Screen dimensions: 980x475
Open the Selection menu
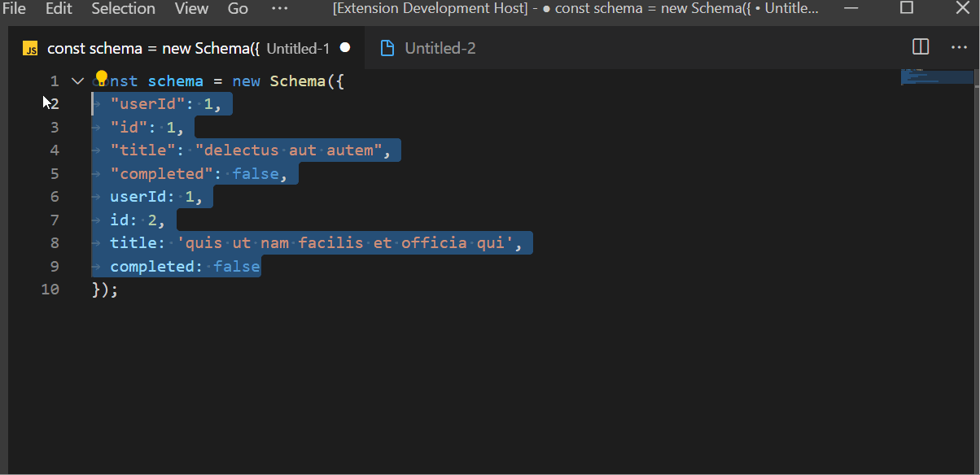(123, 9)
